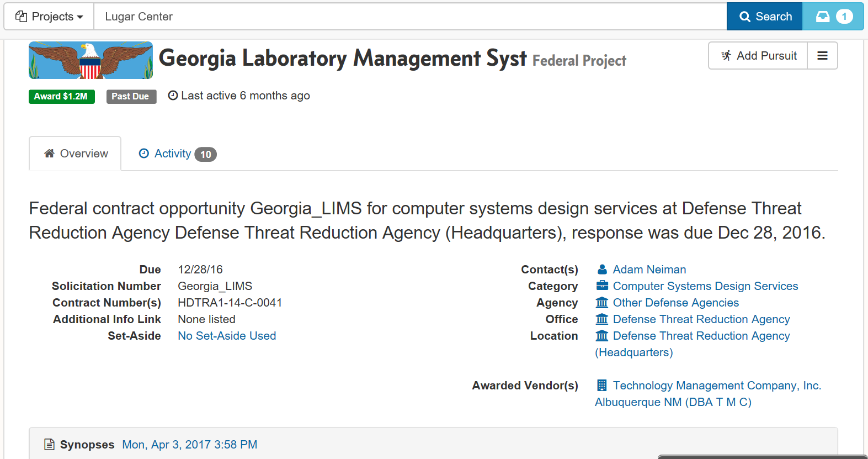Click the briefcase icon next to Category

click(x=602, y=286)
